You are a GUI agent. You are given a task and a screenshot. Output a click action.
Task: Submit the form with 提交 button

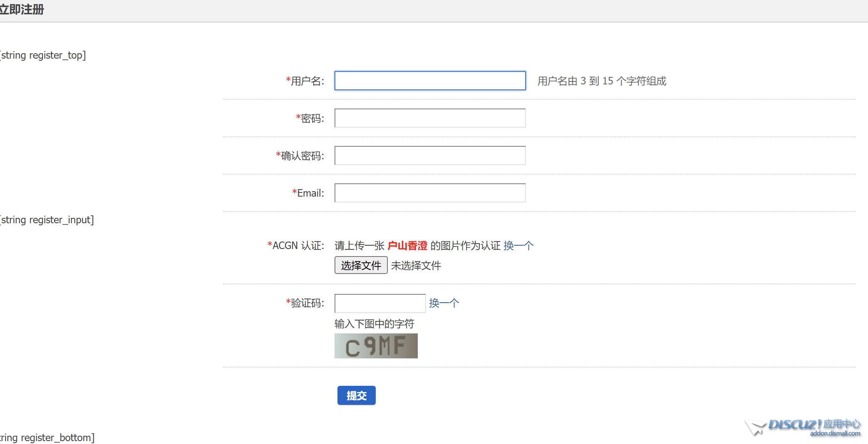click(x=356, y=395)
